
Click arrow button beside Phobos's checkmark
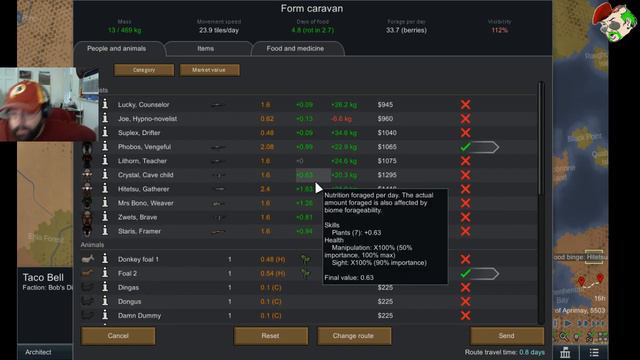[x=485, y=147]
